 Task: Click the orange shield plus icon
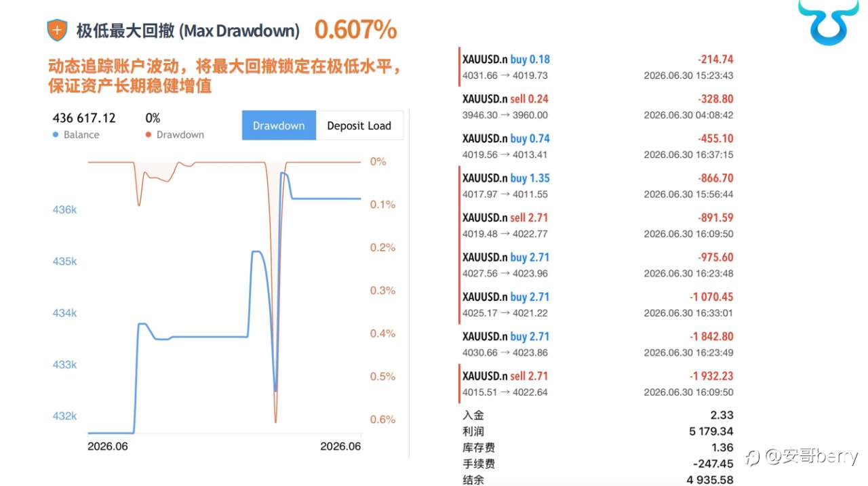[57, 30]
